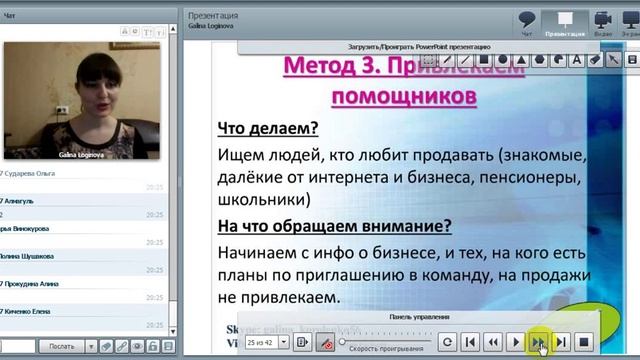Switch to the Чат tab
The image size is (640, 360).
pyautogui.click(x=527, y=24)
